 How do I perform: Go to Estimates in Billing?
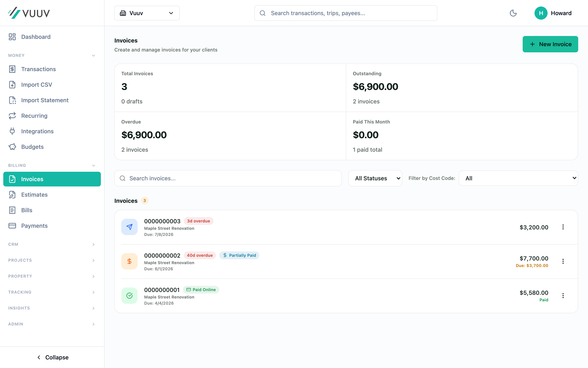coord(52,195)
